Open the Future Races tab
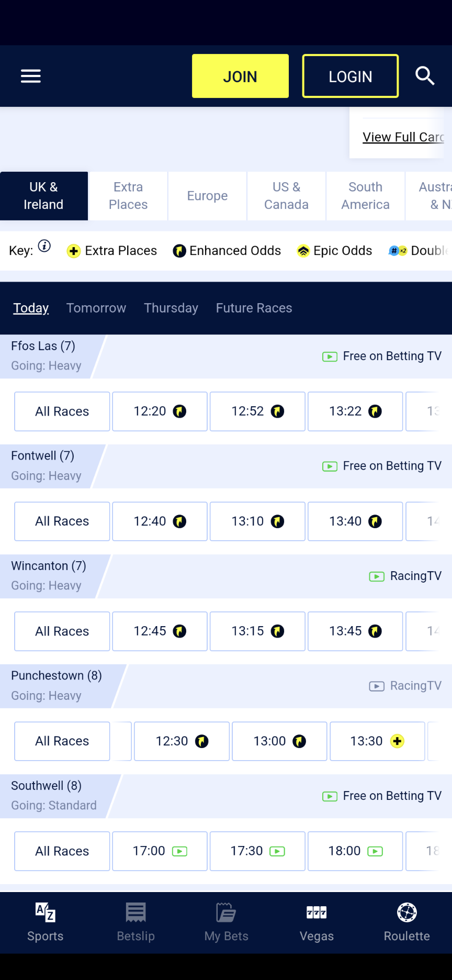The image size is (452, 980). click(254, 308)
